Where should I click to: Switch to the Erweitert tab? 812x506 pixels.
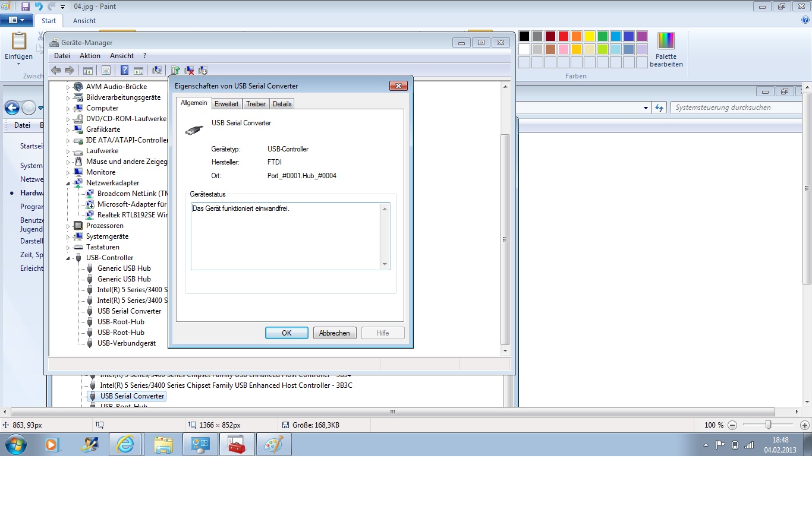click(226, 104)
